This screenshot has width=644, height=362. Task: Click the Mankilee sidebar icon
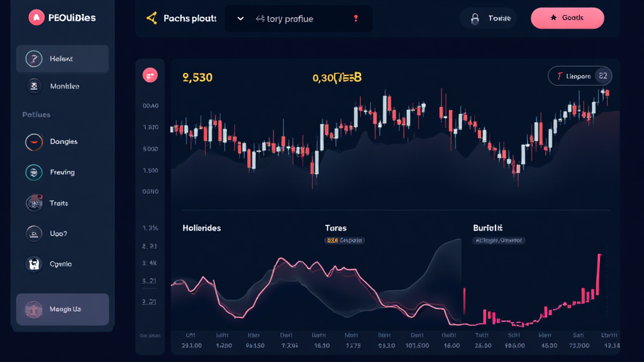click(33, 86)
